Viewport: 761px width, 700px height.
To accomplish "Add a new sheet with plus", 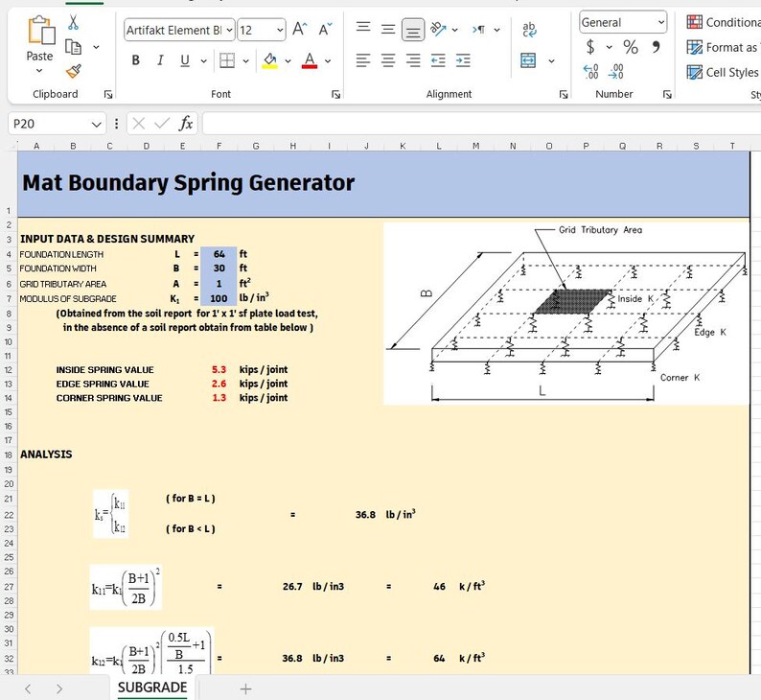I will click(245, 688).
